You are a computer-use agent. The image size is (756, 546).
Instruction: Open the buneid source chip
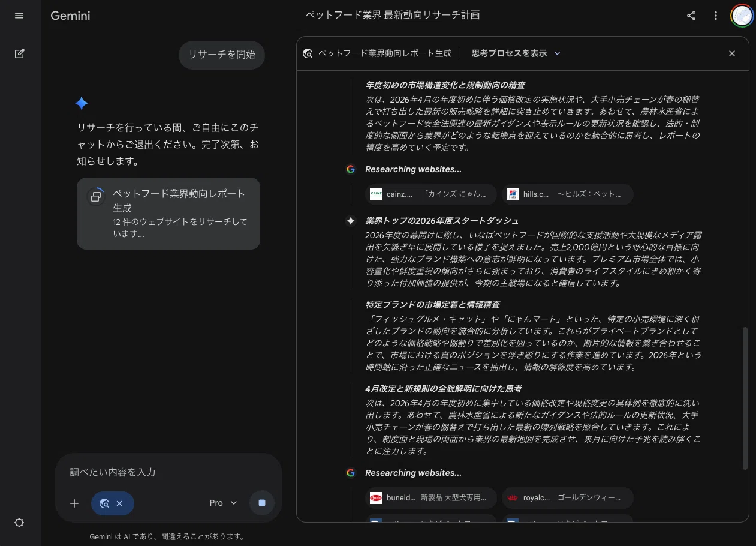[430, 497]
